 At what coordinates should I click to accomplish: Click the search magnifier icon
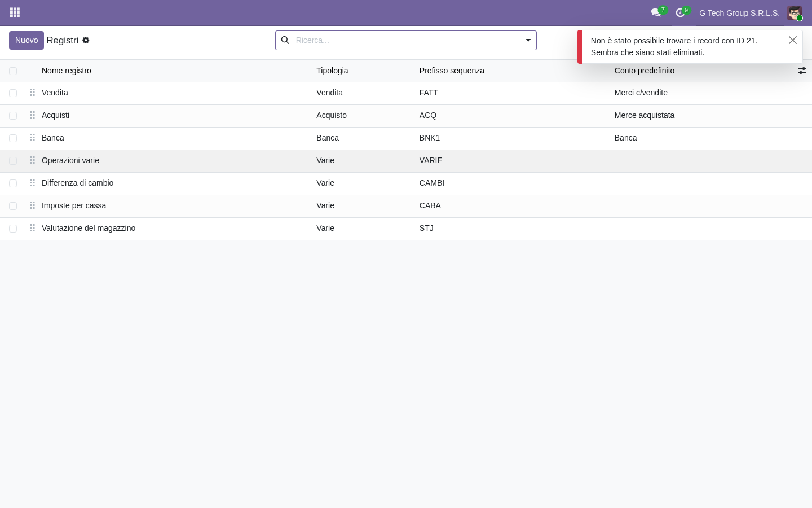[x=285, y=40]
